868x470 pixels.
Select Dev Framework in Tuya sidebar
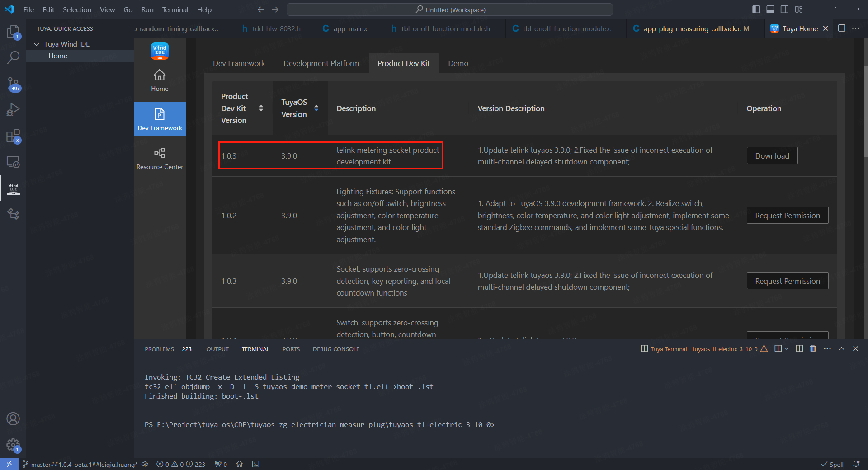tap(160, 119)
